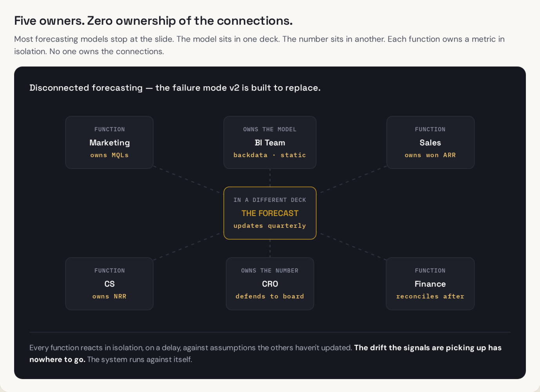This screenshot has height=392, width=540.
Task: Select THE FORECAST center box
Action: coord(270,213)
